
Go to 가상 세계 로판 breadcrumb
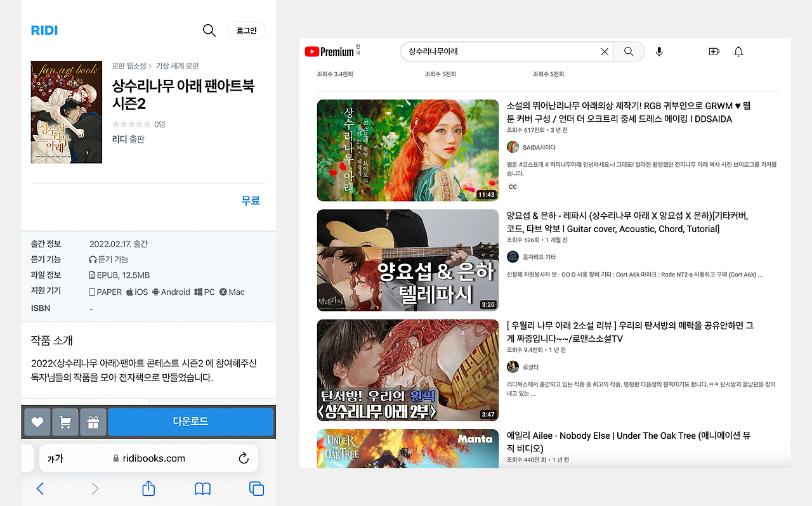[178, 66]
